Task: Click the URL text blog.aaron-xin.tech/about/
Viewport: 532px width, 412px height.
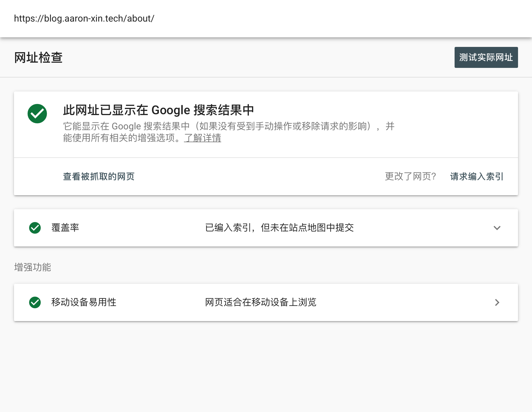Action: [x=84, y=18]
